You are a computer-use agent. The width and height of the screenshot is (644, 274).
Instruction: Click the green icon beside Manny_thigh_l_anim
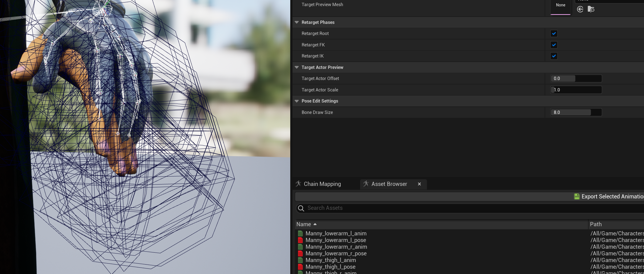point(300,260)
